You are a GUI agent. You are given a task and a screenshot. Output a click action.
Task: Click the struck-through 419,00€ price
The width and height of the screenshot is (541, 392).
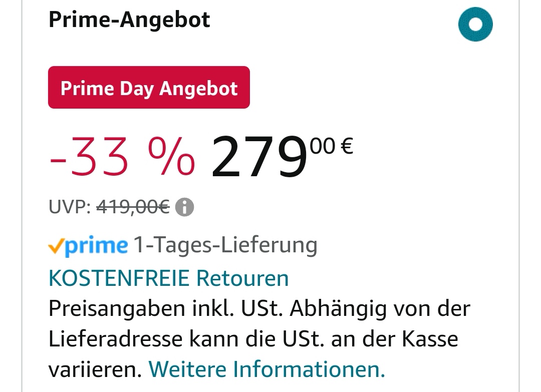(x=133, y=206)
